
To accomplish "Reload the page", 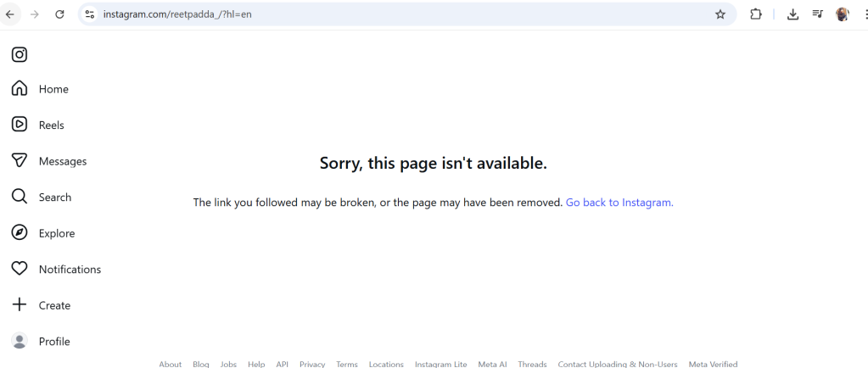I will (59, 14).
